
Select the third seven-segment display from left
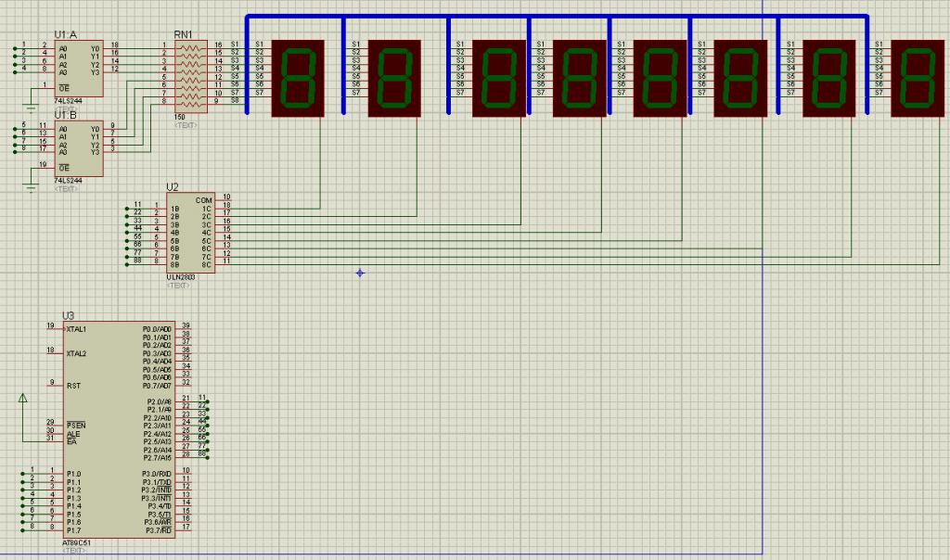pyautogui.click(x=498, y=78)
